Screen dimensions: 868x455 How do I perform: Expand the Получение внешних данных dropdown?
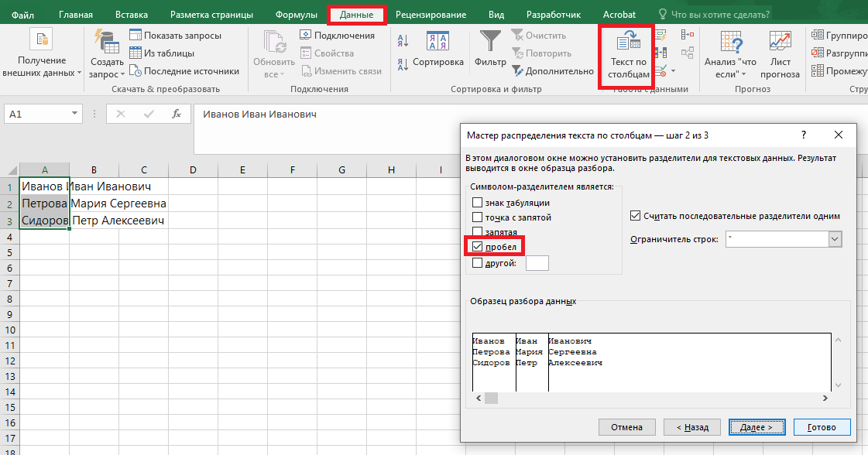coord(79,73)
